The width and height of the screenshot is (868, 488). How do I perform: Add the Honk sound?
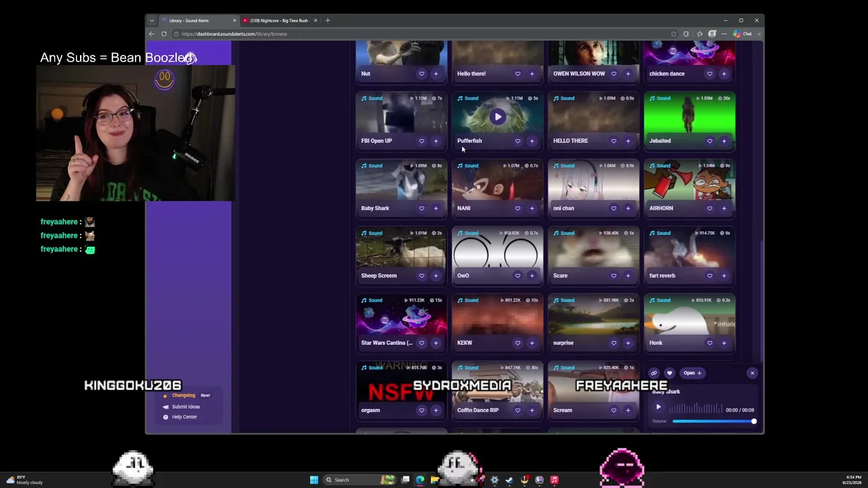724,343
